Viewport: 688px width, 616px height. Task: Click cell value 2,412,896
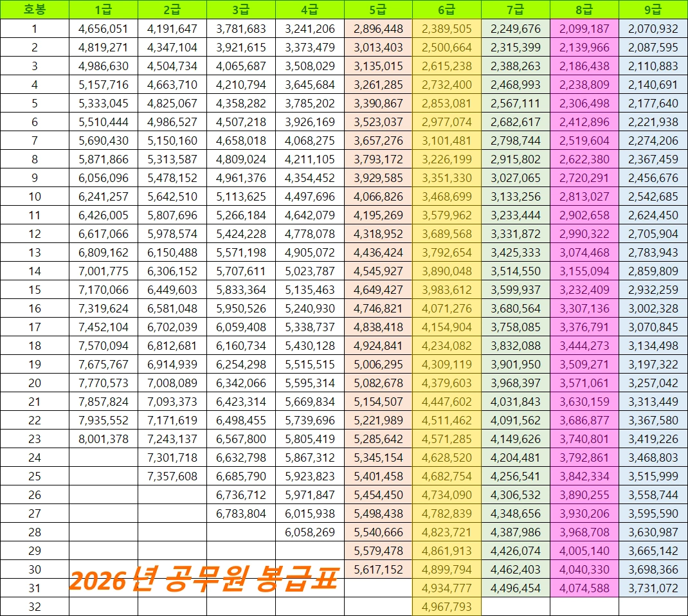point(584,122)
